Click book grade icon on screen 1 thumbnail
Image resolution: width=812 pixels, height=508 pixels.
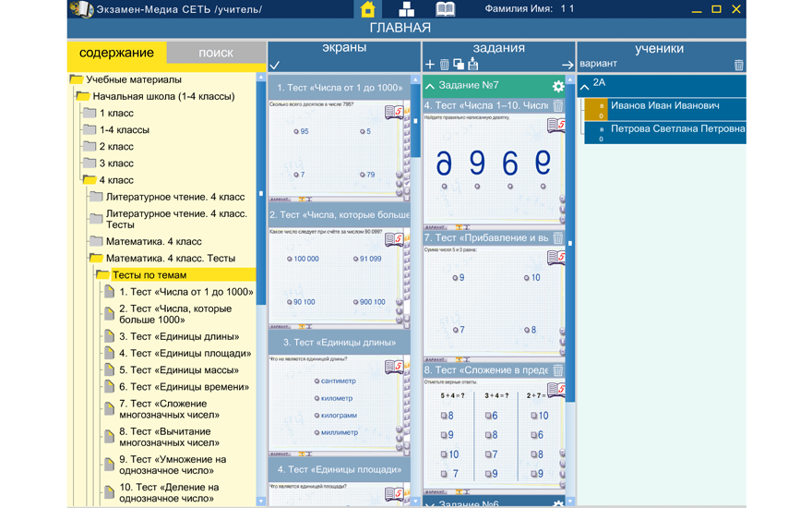tap(394, 112)
